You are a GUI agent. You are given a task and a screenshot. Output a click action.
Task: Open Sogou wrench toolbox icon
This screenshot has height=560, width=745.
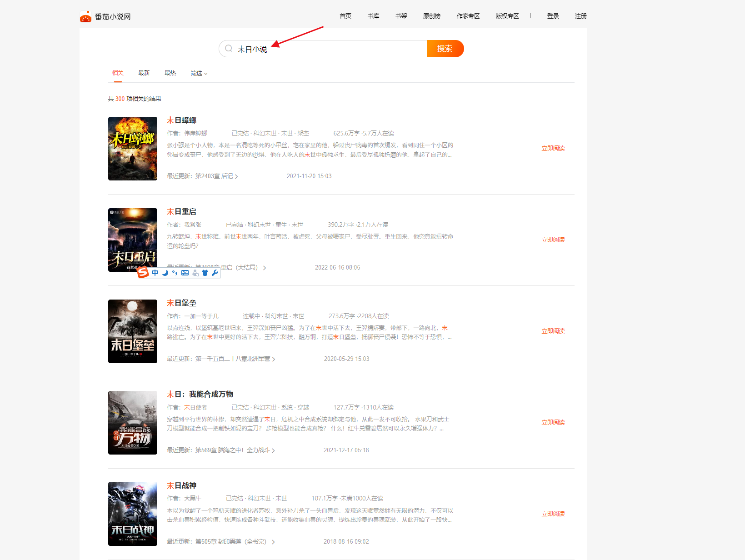tap(215, 273)
